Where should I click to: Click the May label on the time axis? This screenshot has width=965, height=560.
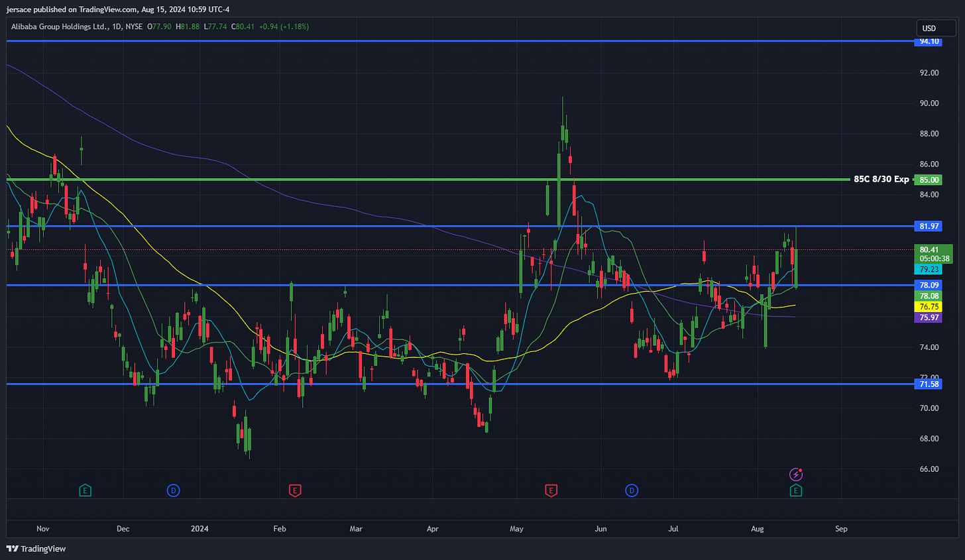point(516,529)
